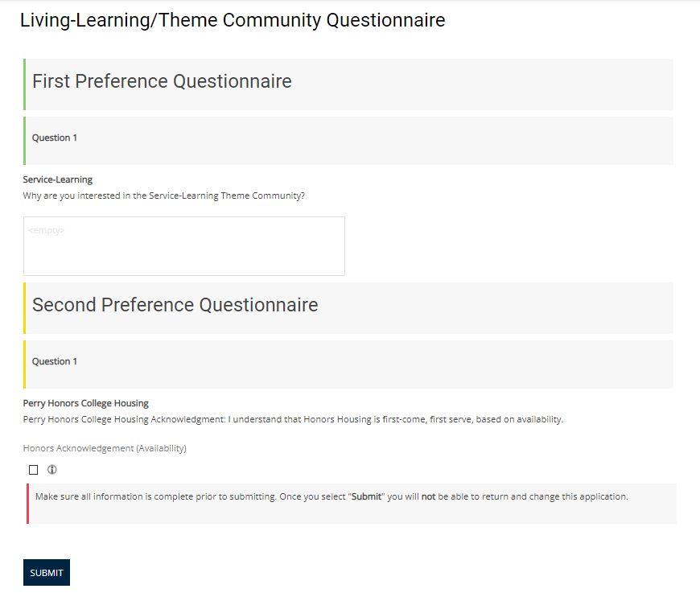700x597 pixels.
Task: Click the bold "Submit" word in the warning
Action: [x=367, y=497]
